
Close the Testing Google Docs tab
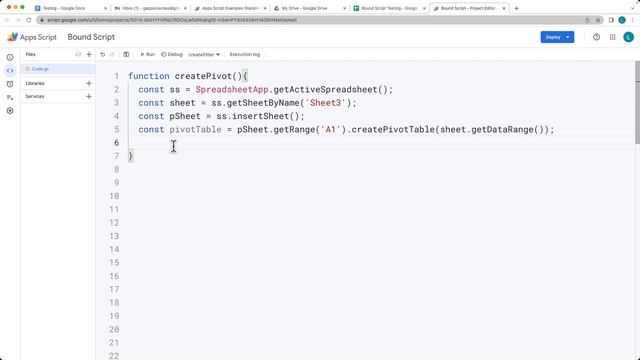106,8
